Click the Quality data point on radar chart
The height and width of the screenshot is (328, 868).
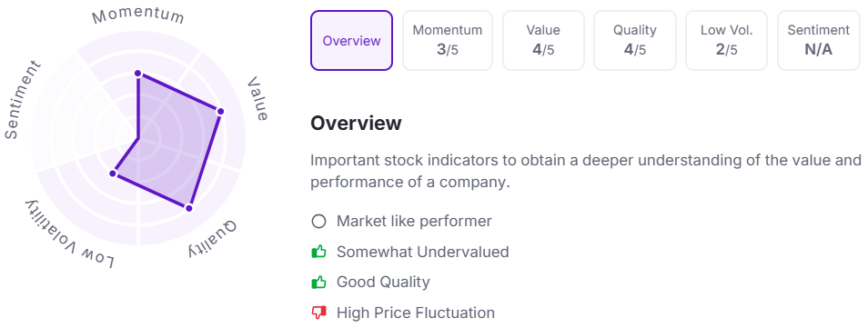tap(188, 208)
